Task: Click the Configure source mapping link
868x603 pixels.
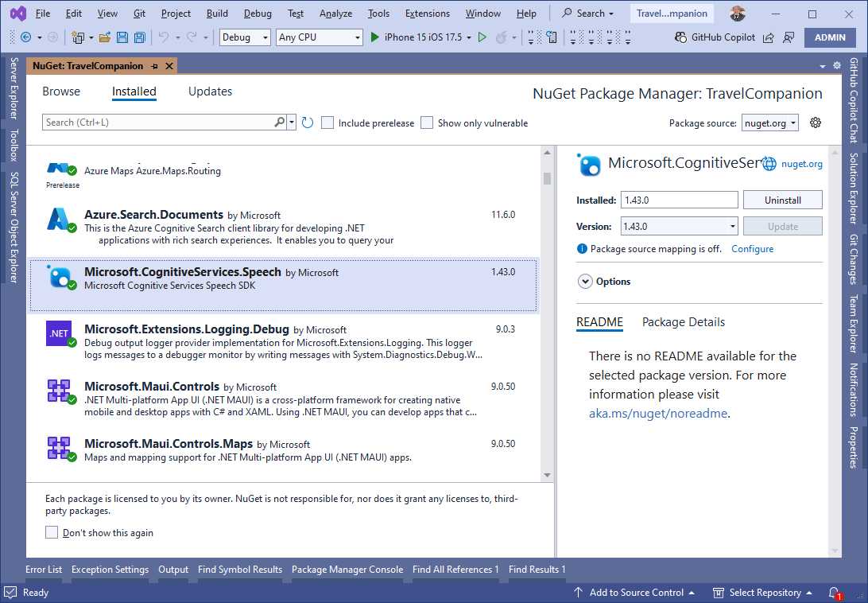Action: pyautogui.click(x=752, y=249)
